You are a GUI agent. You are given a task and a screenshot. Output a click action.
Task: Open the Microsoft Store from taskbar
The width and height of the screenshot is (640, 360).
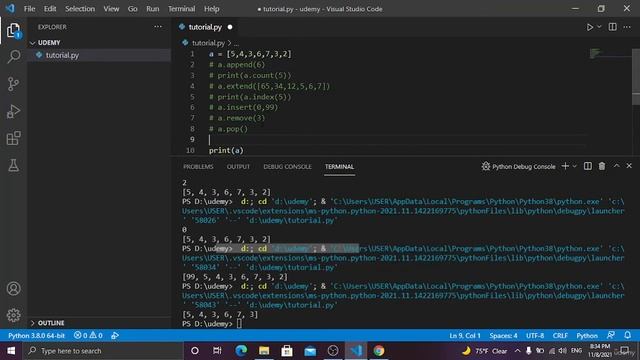pos(287,351)
